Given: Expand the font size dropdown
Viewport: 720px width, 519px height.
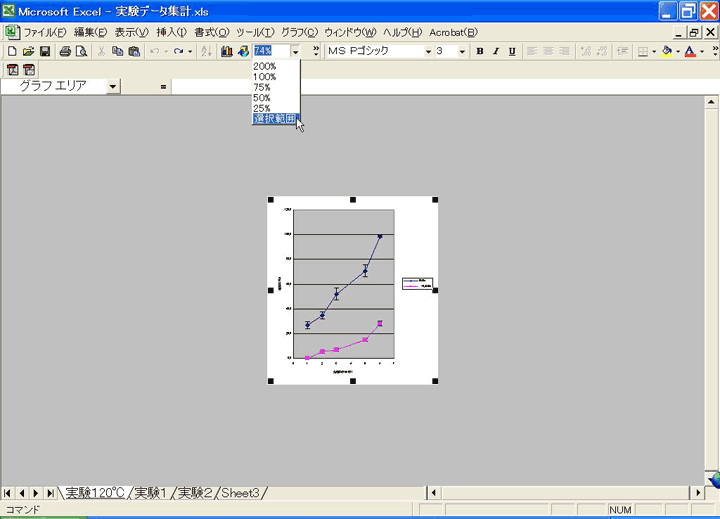Looking at the screenshot, I should pyautogui.click(x=462, y=51).
